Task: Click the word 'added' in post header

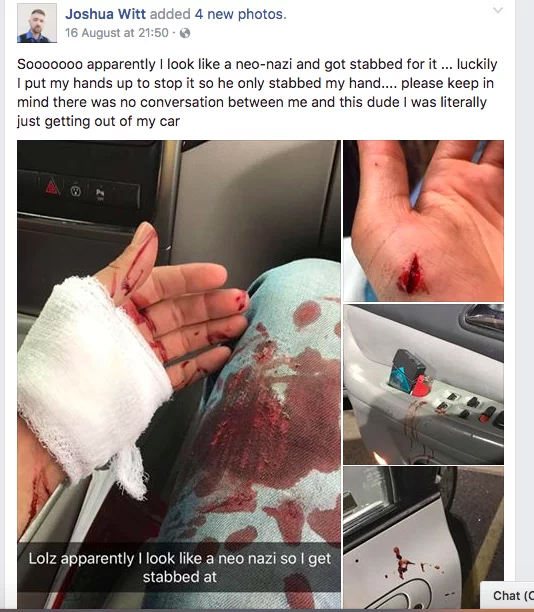Action: coord(170,14)
